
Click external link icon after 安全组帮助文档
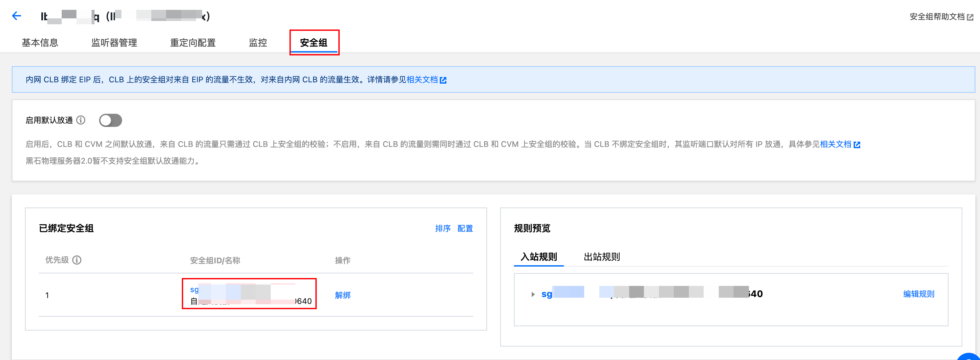[x=970, y=17]
